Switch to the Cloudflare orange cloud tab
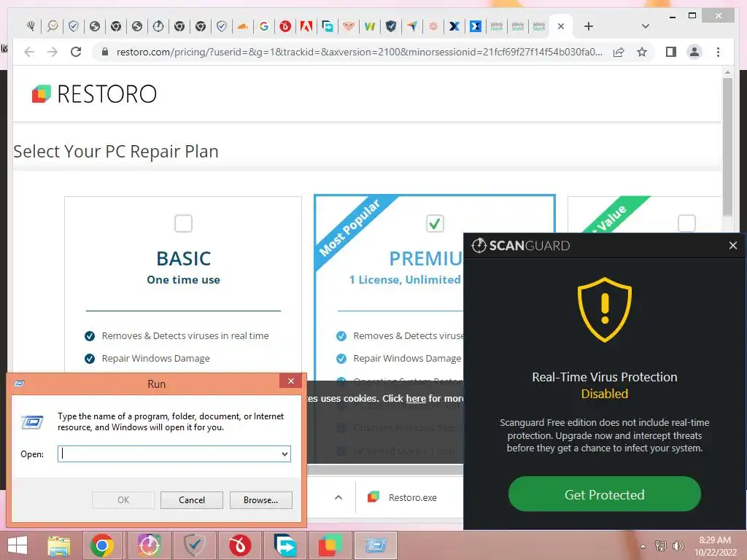The image size is (747, 560). 243,27
